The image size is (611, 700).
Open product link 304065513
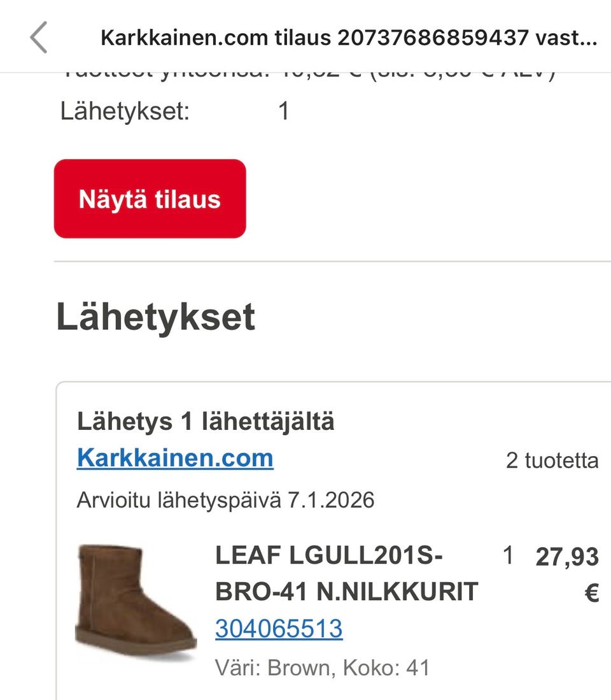[279, 628]
